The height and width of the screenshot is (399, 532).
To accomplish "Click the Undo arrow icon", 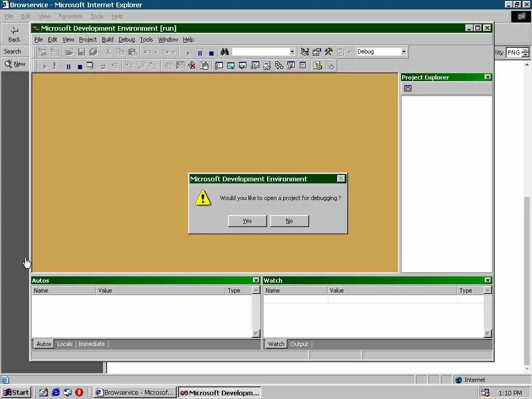I will (x=147, y=52).
